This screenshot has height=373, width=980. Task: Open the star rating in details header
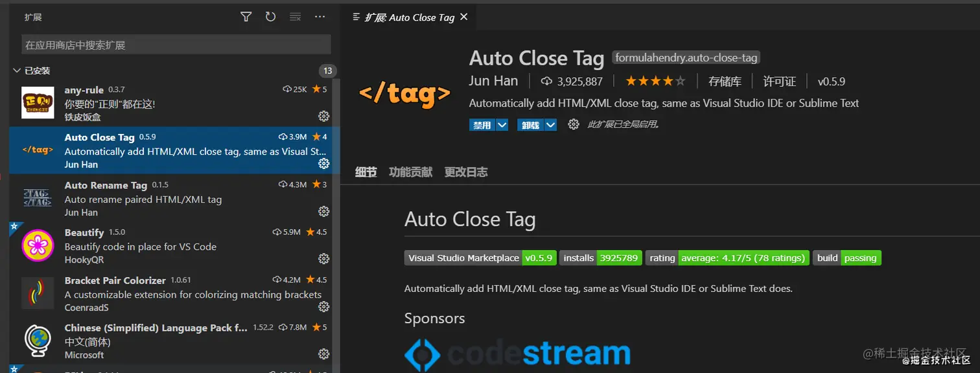[x=655, y=81]
